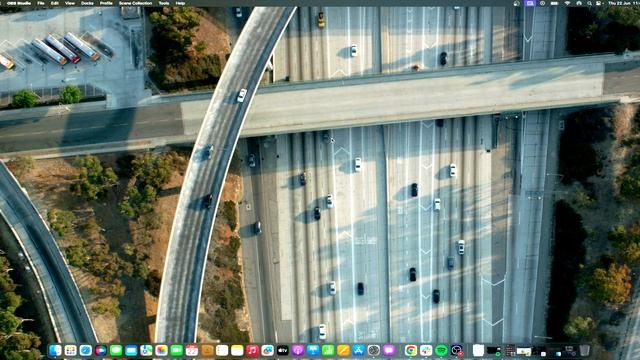Open Control Center in the menu bar
Viewport: 640px width, 360px height.
click(x=598, y=3)
